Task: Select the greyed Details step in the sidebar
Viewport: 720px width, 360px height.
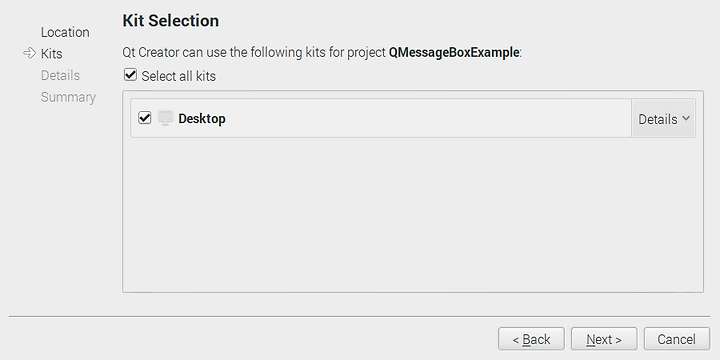Action: click(x=60, y=75)
